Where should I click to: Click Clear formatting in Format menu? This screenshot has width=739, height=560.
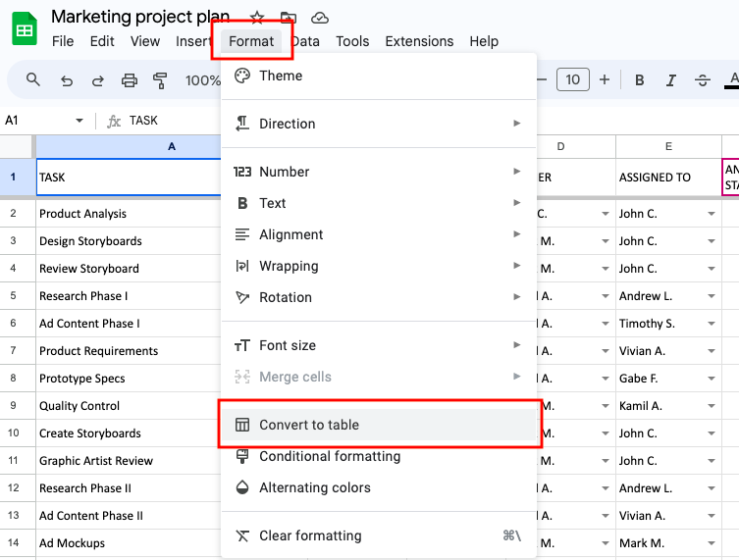(310, 535)
